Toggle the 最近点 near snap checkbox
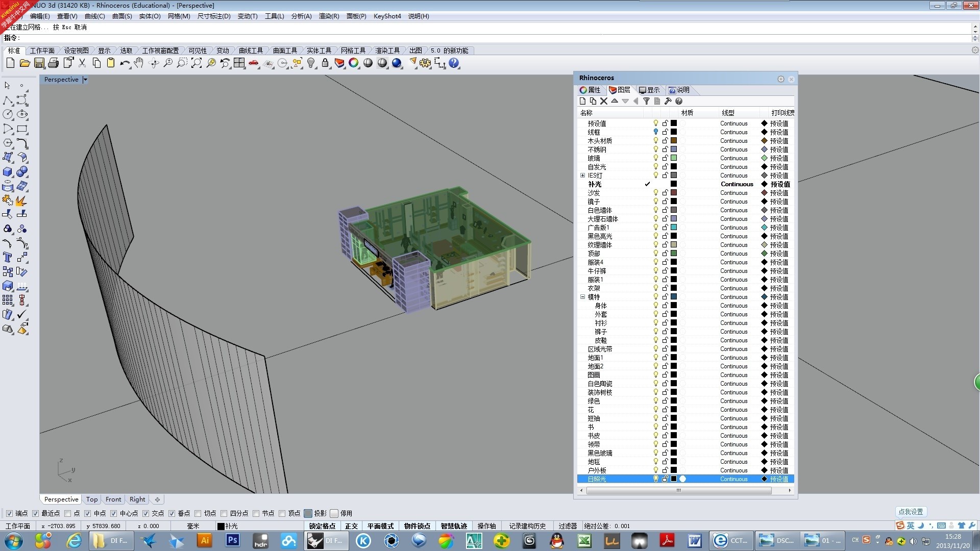This screenshot has height=551, width=980. pos(35,513)
